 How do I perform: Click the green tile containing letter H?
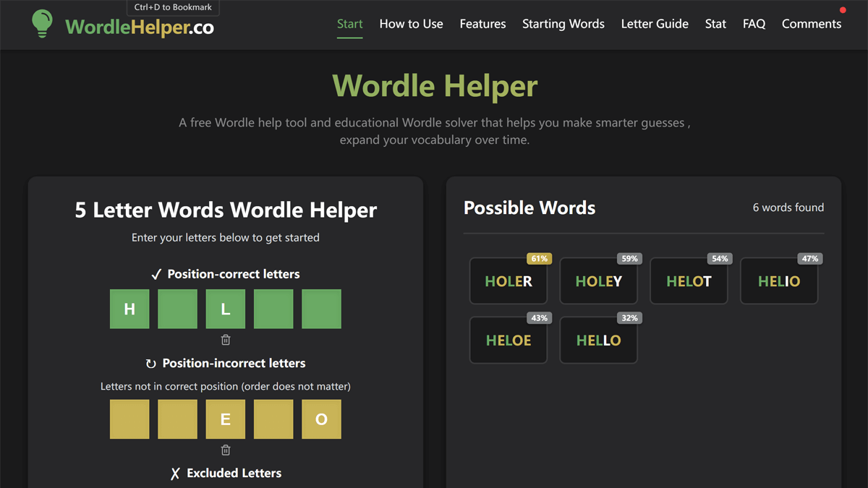129,309
